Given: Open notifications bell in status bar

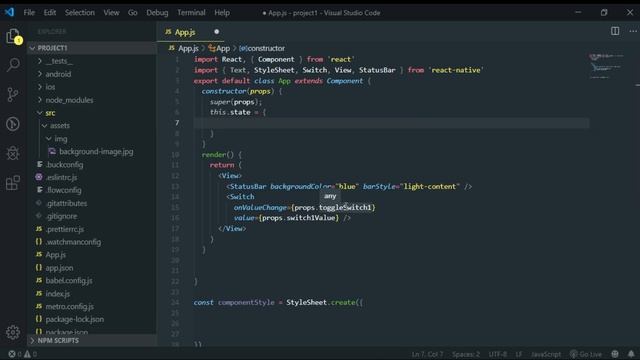Looking at the screenshot, I should 631,354.
